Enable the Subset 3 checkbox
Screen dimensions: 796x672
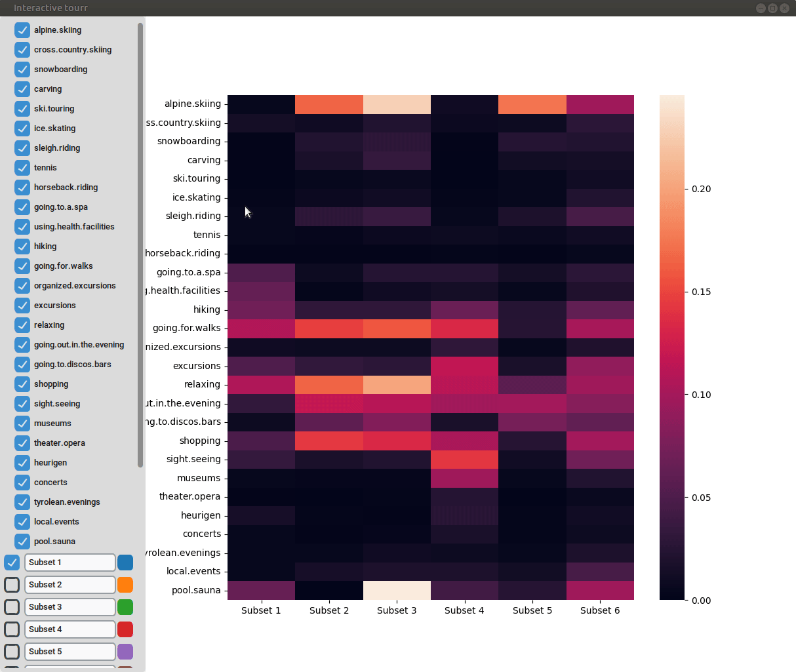point(12,607)
